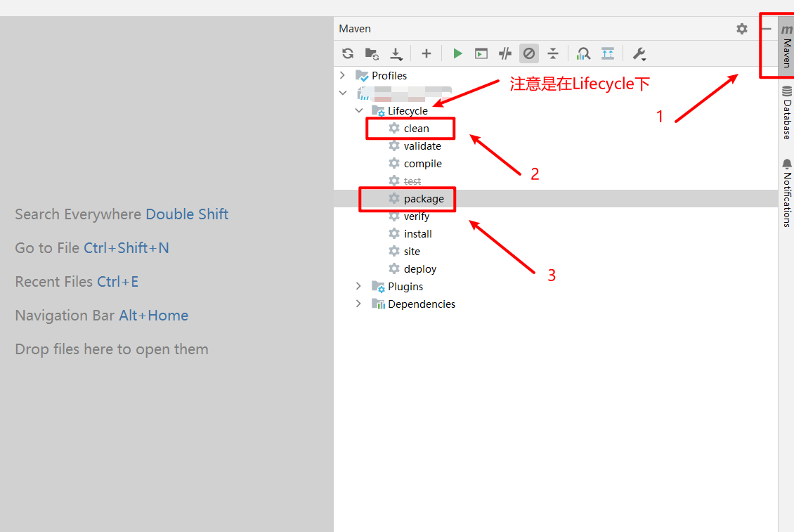Screen dimensions: 794x532
Task: Open Execute Maven Goal icon
Action: [x=481, y=53]
